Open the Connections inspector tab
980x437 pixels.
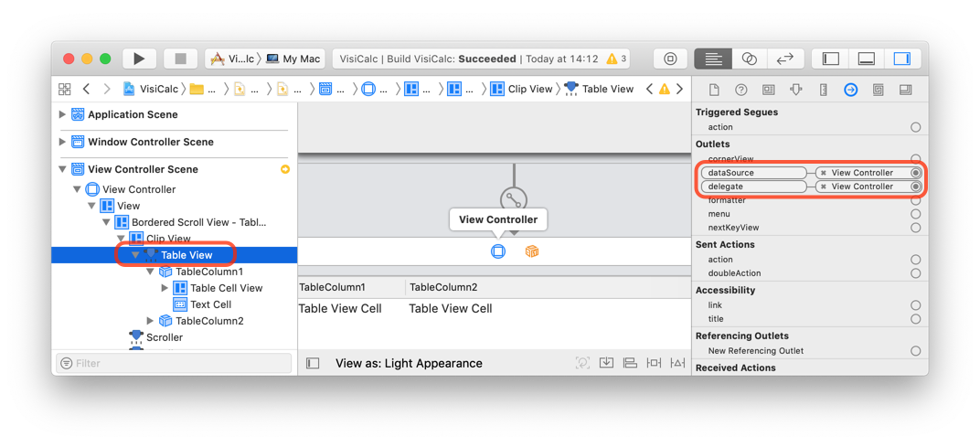[x=850, y=90]
